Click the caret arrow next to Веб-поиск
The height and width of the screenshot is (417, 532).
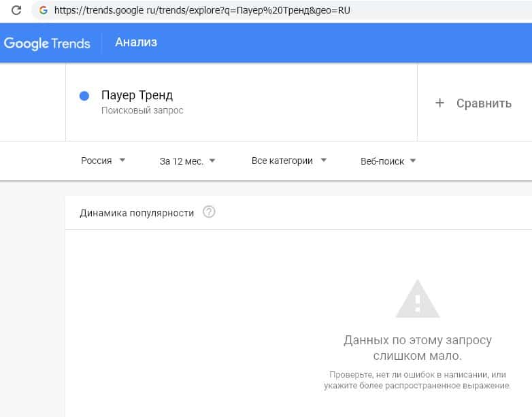point(413,161)
